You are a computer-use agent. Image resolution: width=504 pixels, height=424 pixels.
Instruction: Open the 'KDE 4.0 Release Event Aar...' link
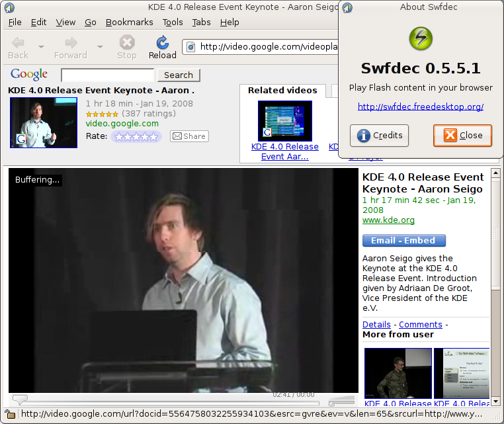(285, 151)
